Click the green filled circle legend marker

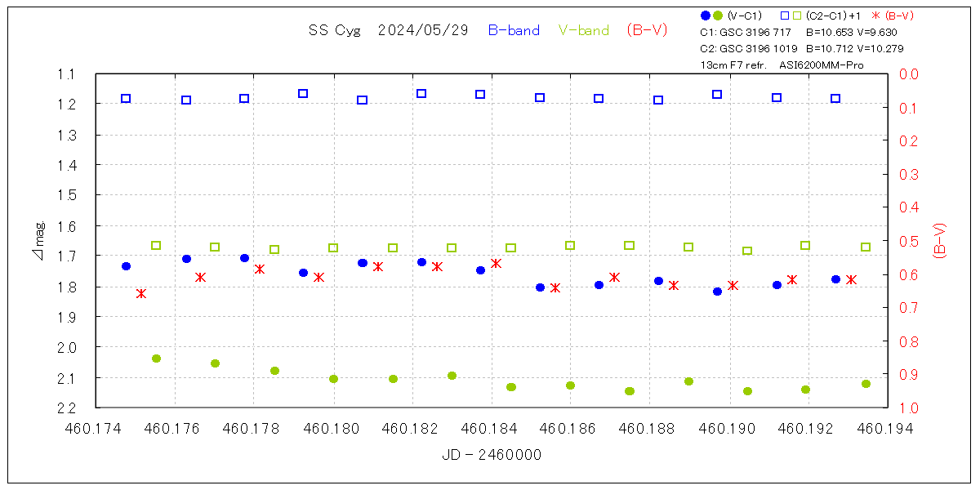[x=718, y=16]
